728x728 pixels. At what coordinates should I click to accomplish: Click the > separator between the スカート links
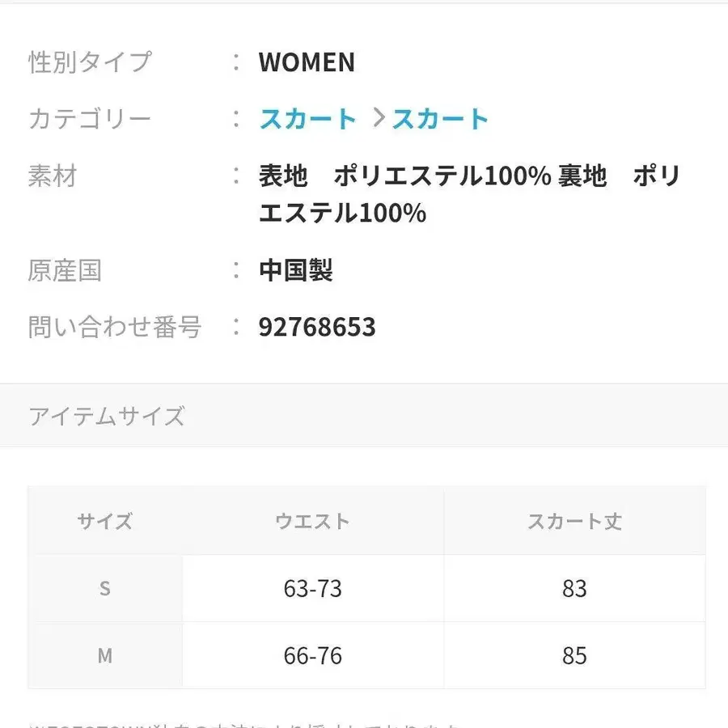click(x=377, y=119)
